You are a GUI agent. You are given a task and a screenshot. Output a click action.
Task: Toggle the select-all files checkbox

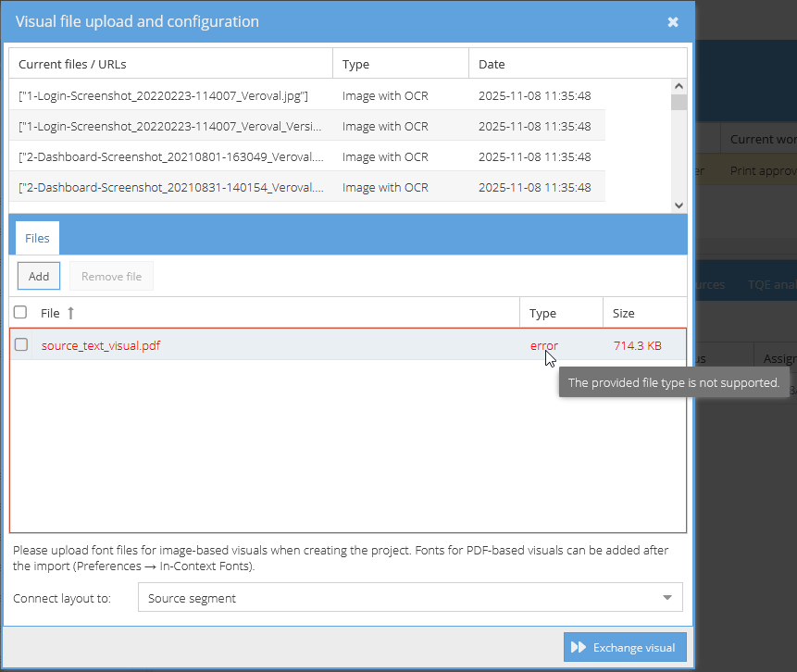(21, 313)
